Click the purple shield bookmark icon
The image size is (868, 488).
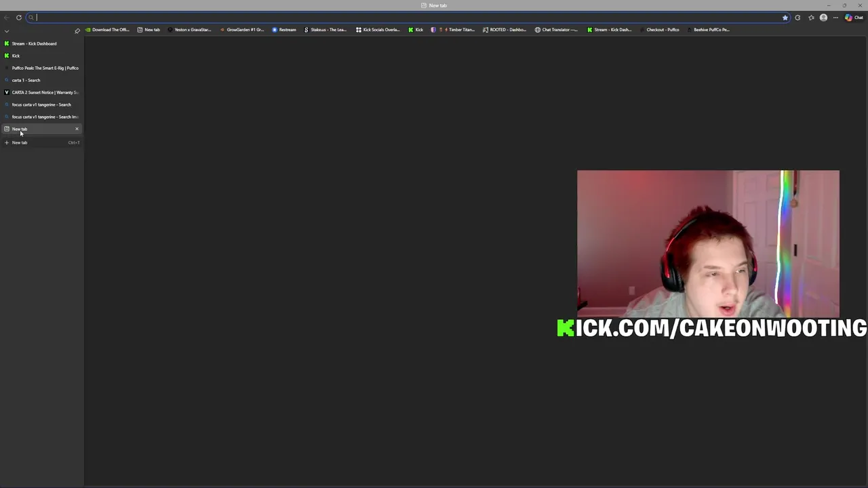point(433,30)
